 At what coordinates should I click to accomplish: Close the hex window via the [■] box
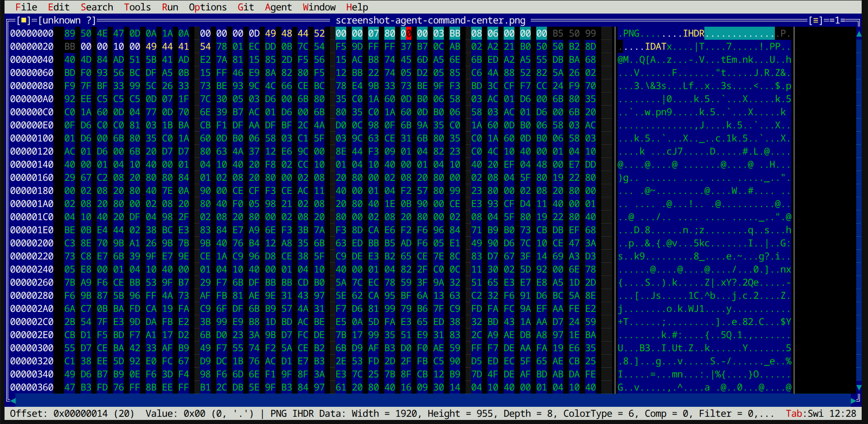click(x=24, y=20)
